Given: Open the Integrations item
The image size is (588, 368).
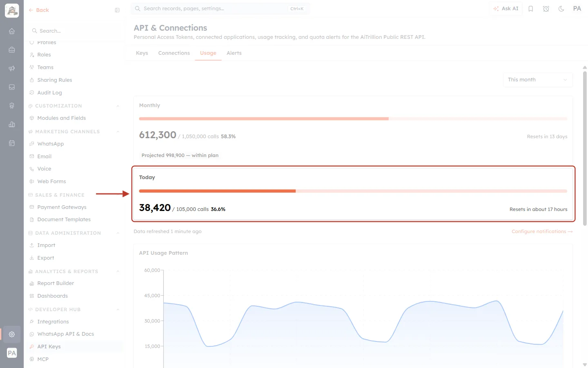Looking at the screenshot, I should tap(53, 322).
